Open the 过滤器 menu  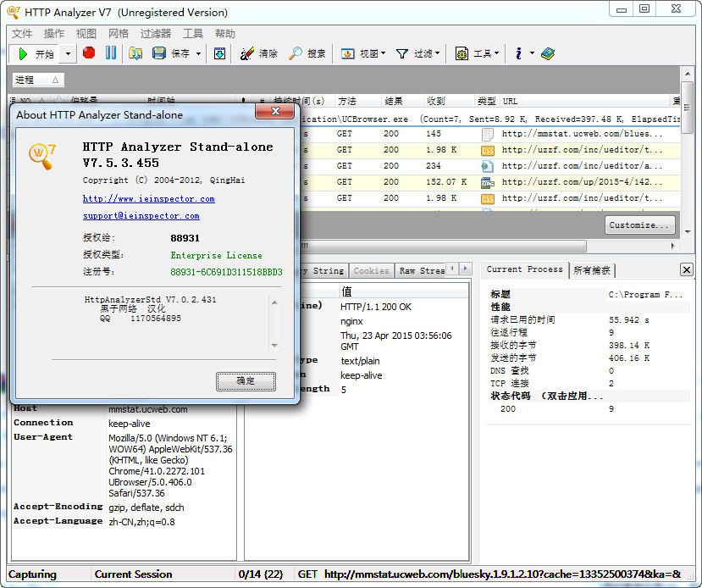(156, 34)
